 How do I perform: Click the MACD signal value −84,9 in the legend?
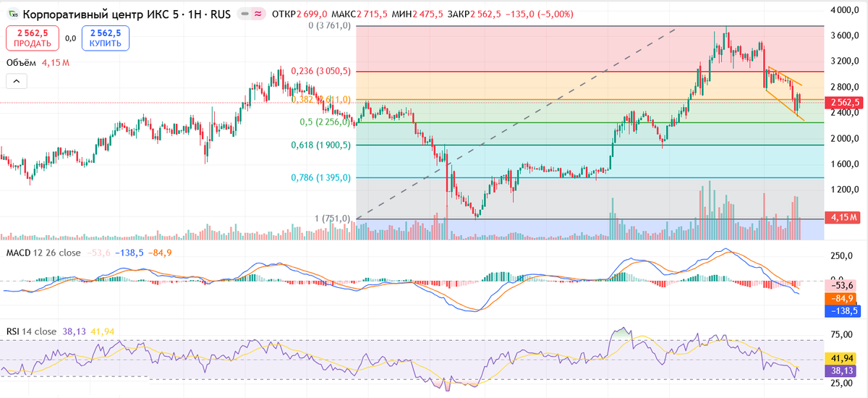[x=160, y=253]
